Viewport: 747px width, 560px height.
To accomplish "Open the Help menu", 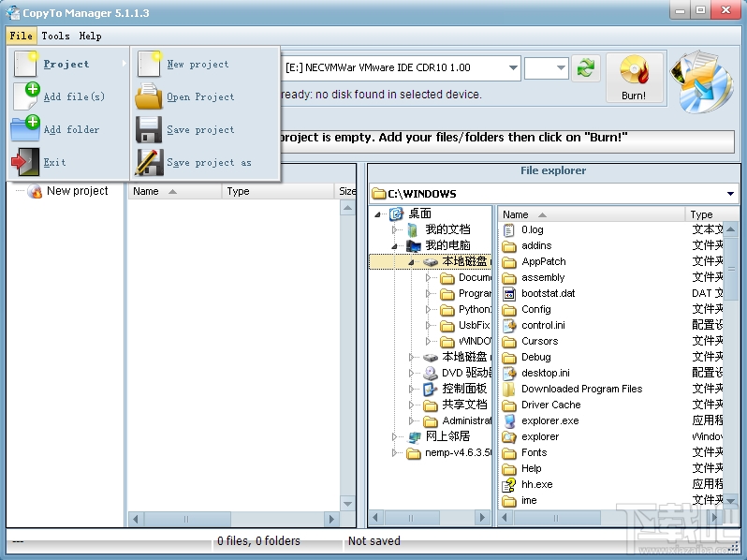I will [90, 36].
